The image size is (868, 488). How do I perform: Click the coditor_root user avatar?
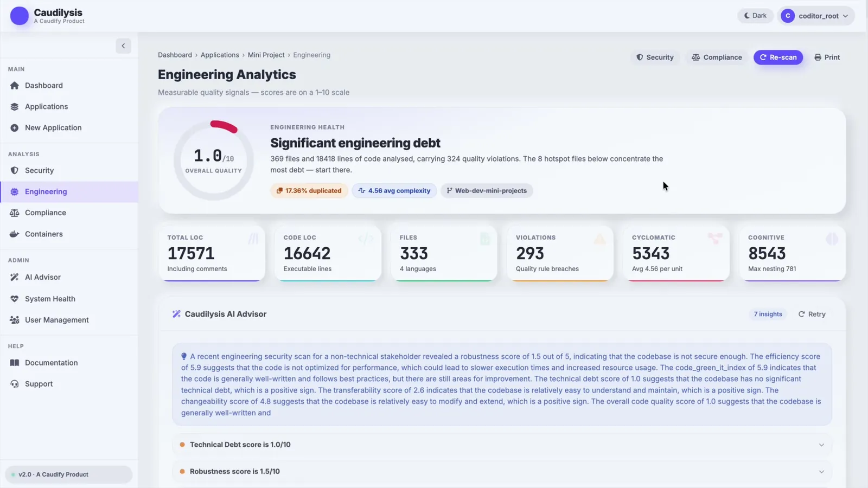(x=788, y=16)
